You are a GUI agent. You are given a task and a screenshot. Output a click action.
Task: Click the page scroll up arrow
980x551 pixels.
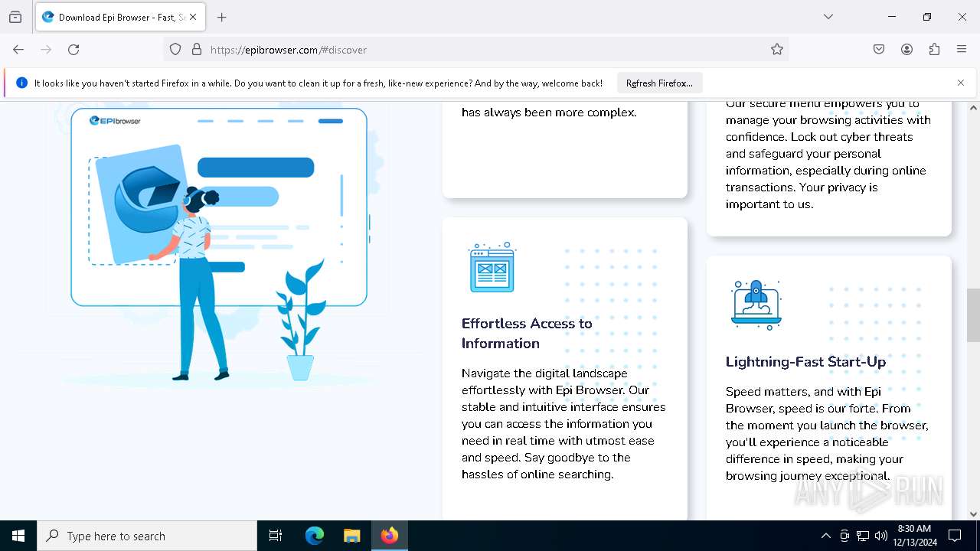click(x=973, y=108)
